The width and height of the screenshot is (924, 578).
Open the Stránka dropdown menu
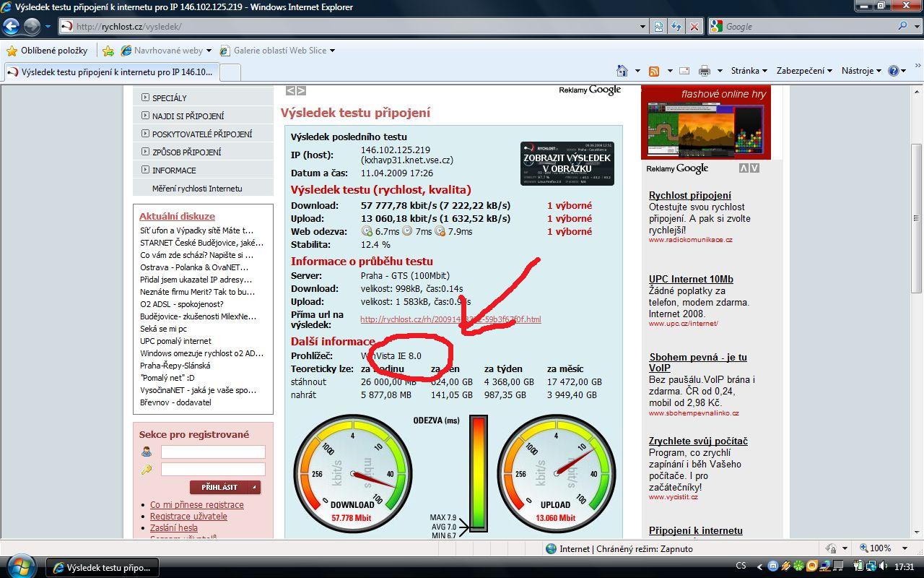click(749, 71)
